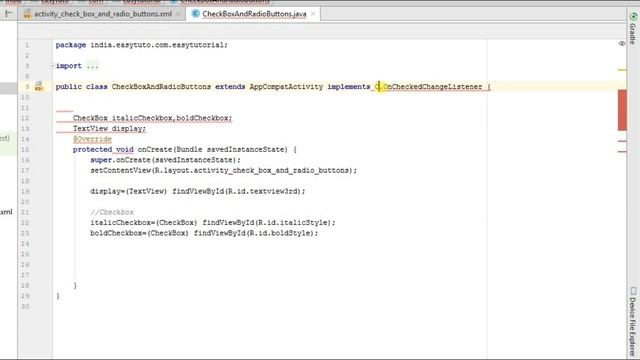Click the 'implements' keyword on line 9
This screenshot has width=640, height=360.
click(349, 87)
